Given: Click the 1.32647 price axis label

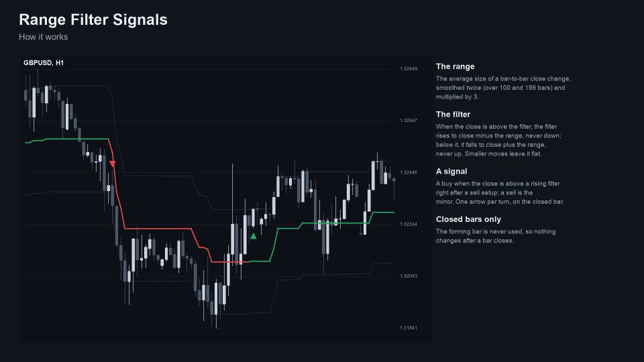Looking at the screenshot, I should click(409, 121).
